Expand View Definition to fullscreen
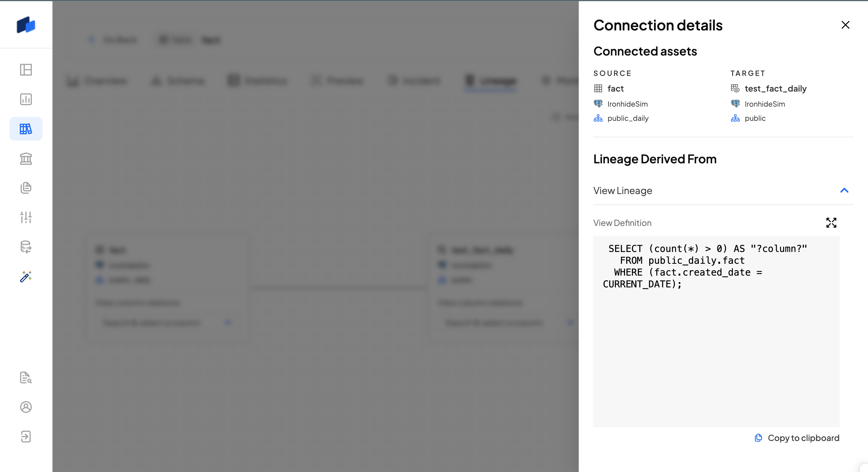This screenshot has width=868, height=472. coord(831,222)
